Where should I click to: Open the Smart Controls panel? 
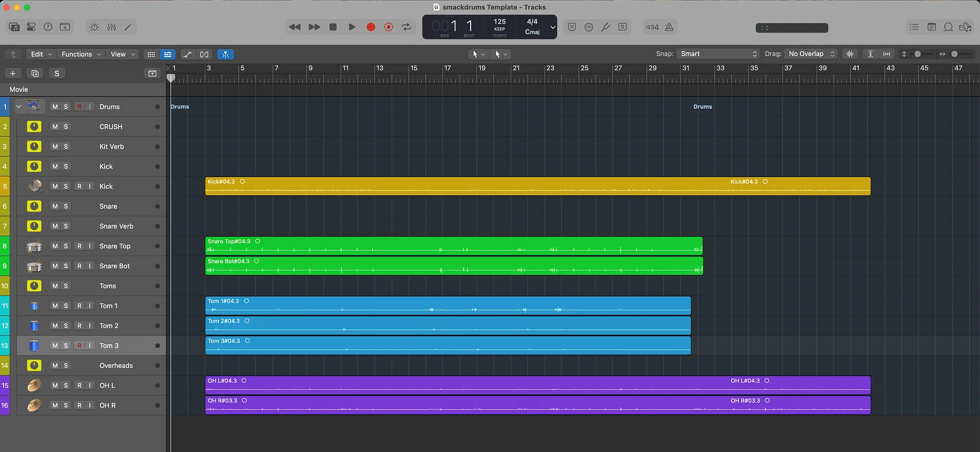click(x=94, y=27)
